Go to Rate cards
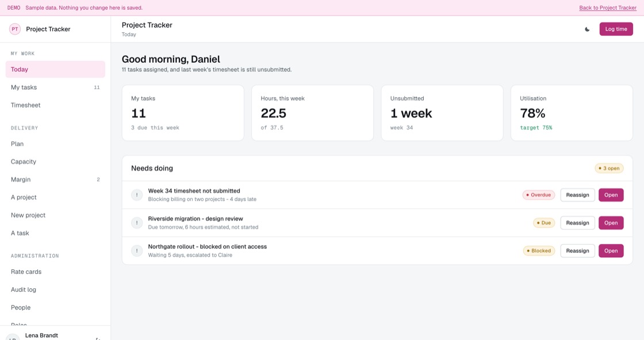 click(55, 272)
